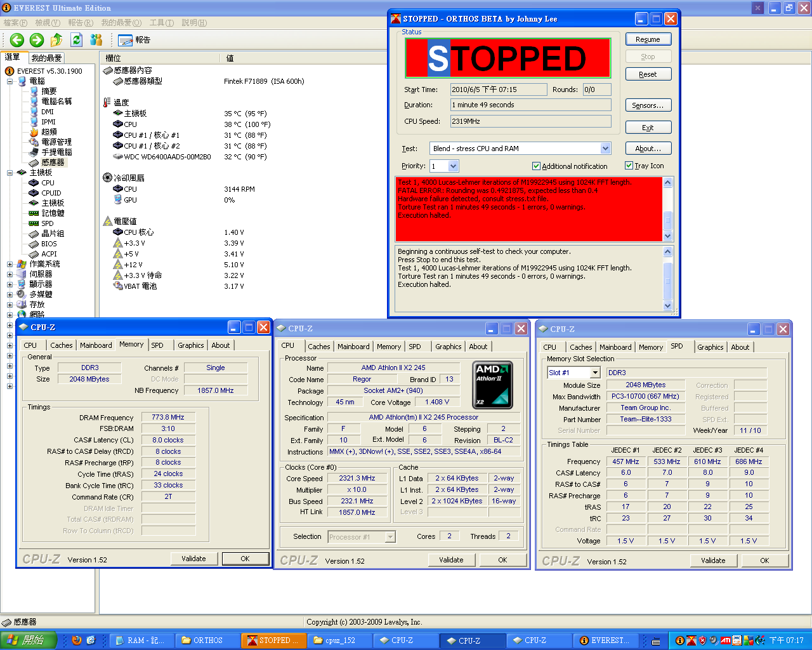
Task: Open the Test type dropdown in ORTHOS
Action: point(605,149)
